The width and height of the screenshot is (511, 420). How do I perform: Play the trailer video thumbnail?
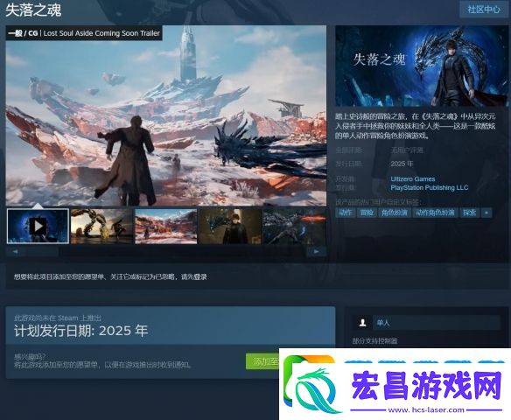tap(38, 226)
